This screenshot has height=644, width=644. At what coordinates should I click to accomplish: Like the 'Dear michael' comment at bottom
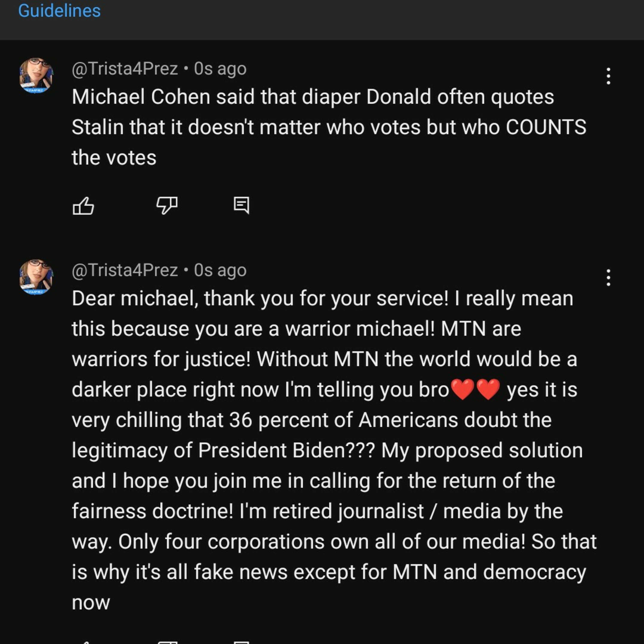click(83, 641)
